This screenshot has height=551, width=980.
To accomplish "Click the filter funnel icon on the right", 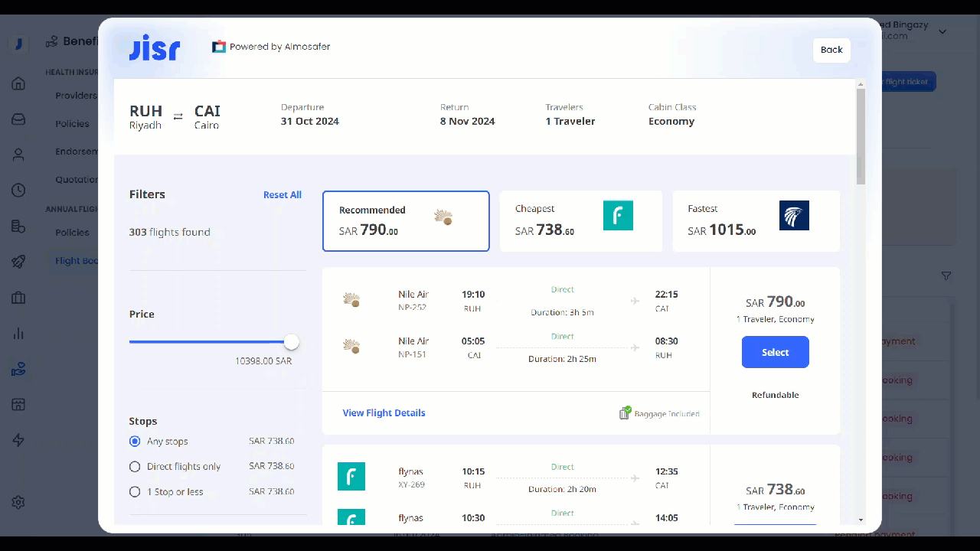I will click(946, 275).
